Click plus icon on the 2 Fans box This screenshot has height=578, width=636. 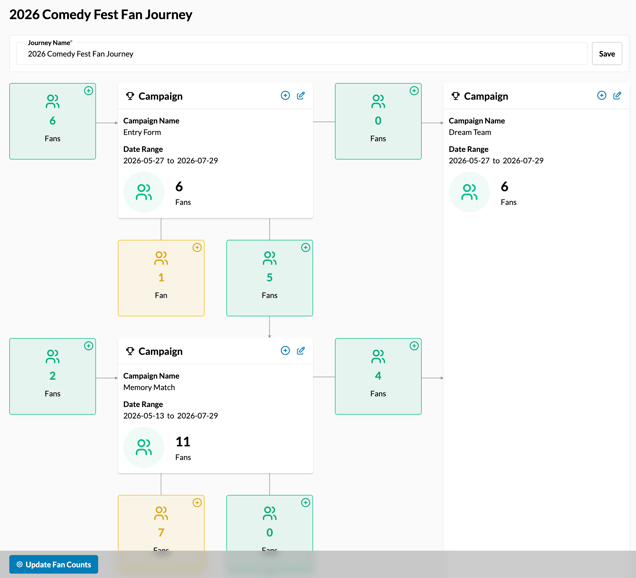tap(88, 346)
